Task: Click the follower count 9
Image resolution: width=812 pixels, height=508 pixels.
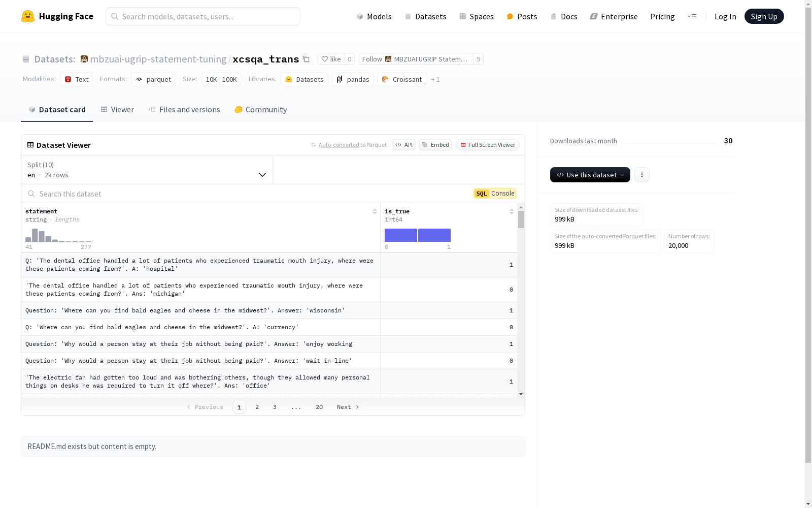Action: [x=478, y=59]
